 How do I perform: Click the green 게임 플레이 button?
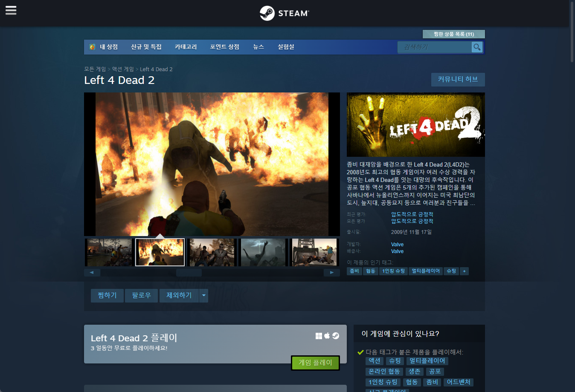(x=315, y=363)
